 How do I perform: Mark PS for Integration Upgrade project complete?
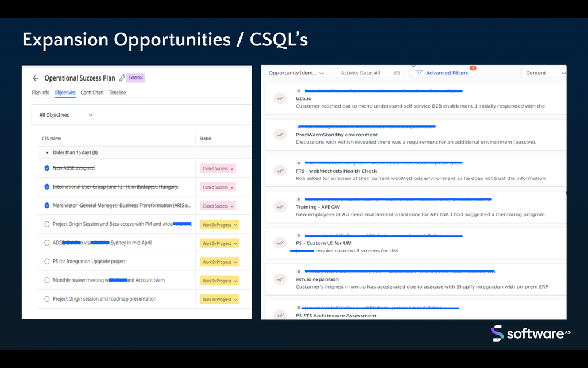47,262
